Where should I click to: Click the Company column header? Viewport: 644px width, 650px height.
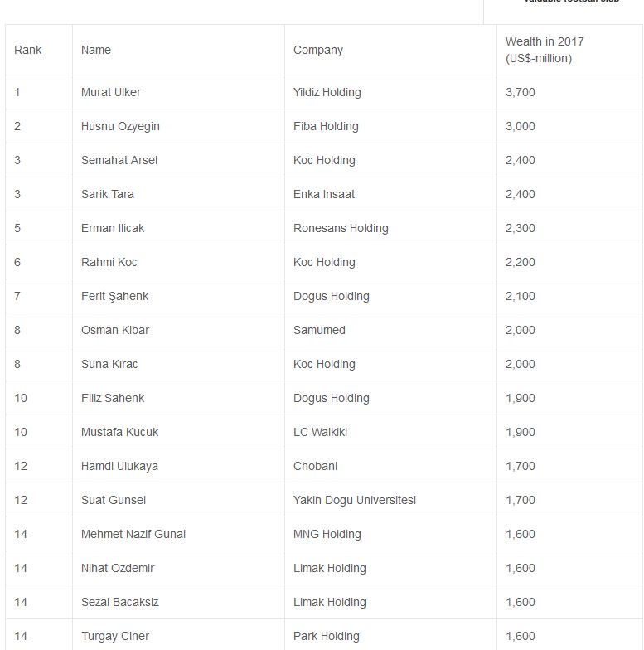click(318, 50)
